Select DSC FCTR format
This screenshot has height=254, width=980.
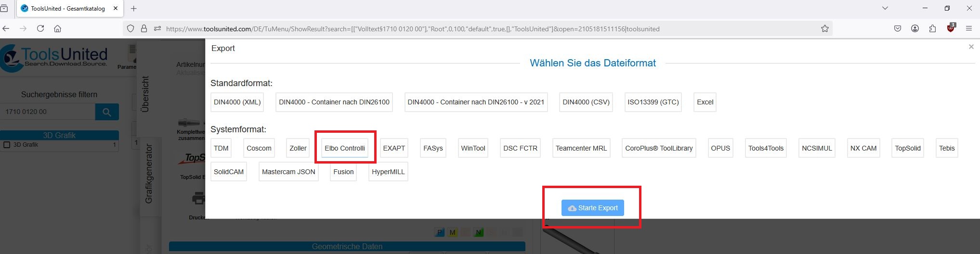click(520, 148)
